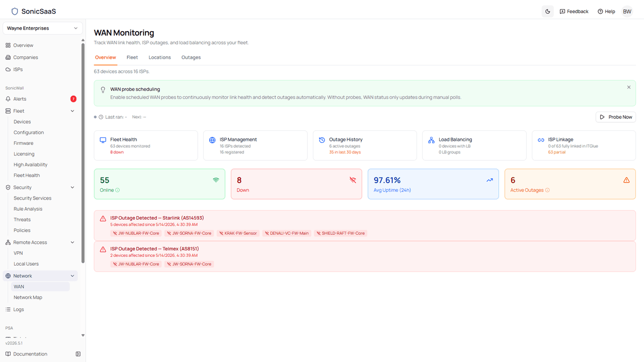The width and height of the screenshot is (644, 362).
Task: Collapse the Security sidebar section
Action: tap(72, 188)
